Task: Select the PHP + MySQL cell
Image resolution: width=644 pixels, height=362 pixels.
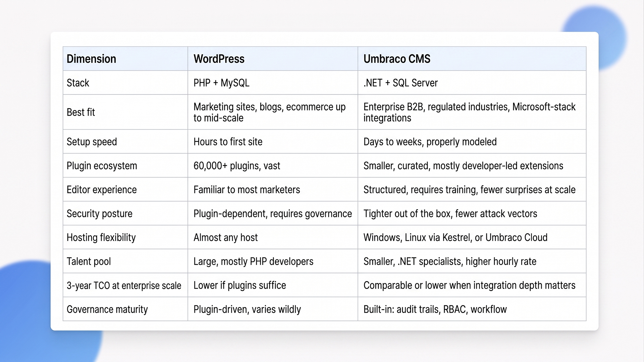Action: [273, 83]
